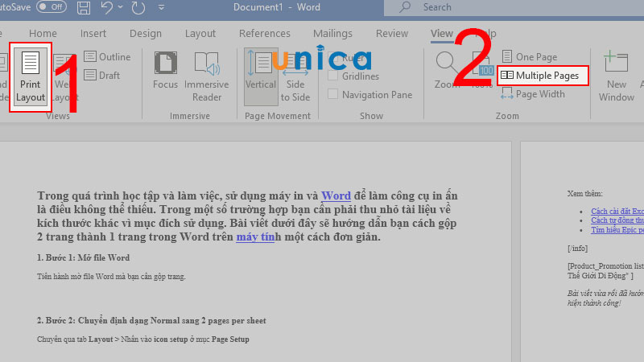Choose Side to Side page movement
The image size is (644, 362).
pos(295,76)
